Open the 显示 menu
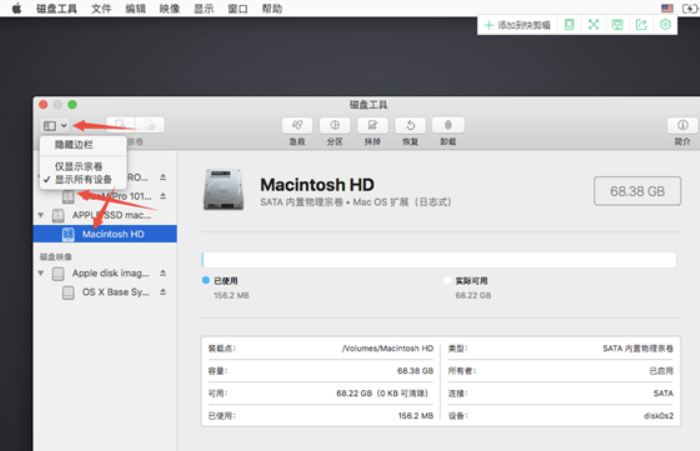Viewport: 700px width, 451px height. [204, 9]
